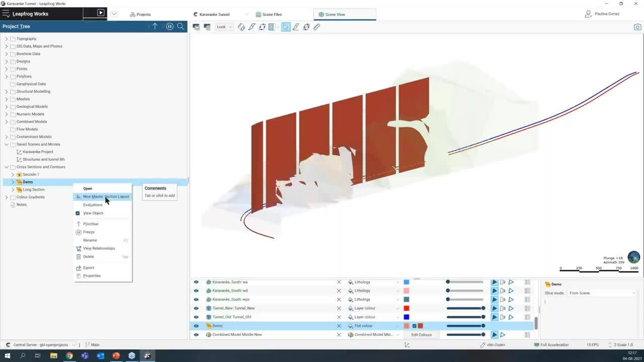This screenshot has width=644, height=362.
Task: Hide Karavanke_South: wd via eye icon
Action: click(196, 291)
